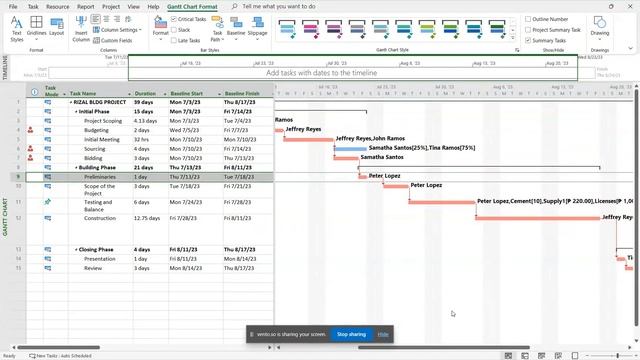Enable the Slack checkbox
The height and width of the screenshot is (360, 640).
174,30
